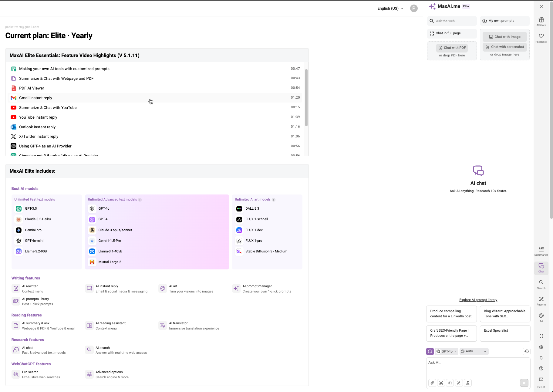Play Using GPT-4 as an AI Provider
Screen dimensions: 553x392
click(x=155, y=146)
